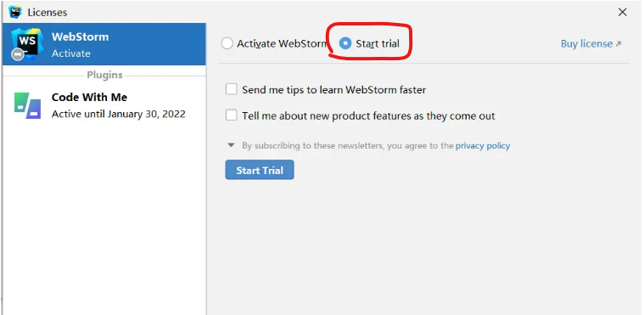The width and height of the screenshot is (644, 315).
Task: Select the WebStorm entry in the product list
Action: tap(104, 44)
